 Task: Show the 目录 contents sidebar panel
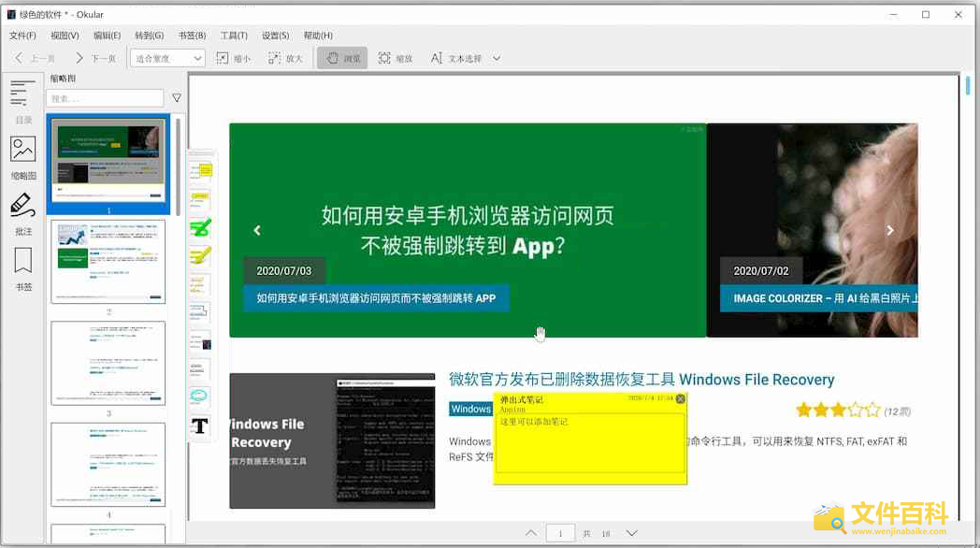tap(23, 100)
